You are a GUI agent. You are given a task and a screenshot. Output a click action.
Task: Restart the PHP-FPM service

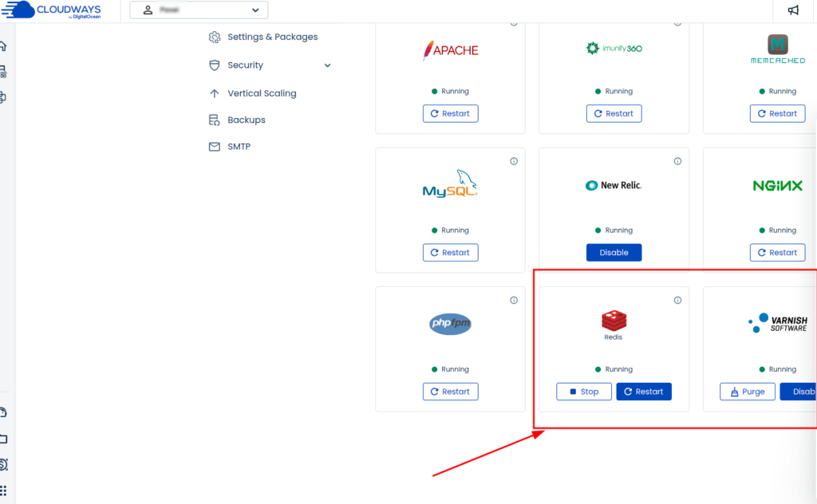(x=450, y=392)
